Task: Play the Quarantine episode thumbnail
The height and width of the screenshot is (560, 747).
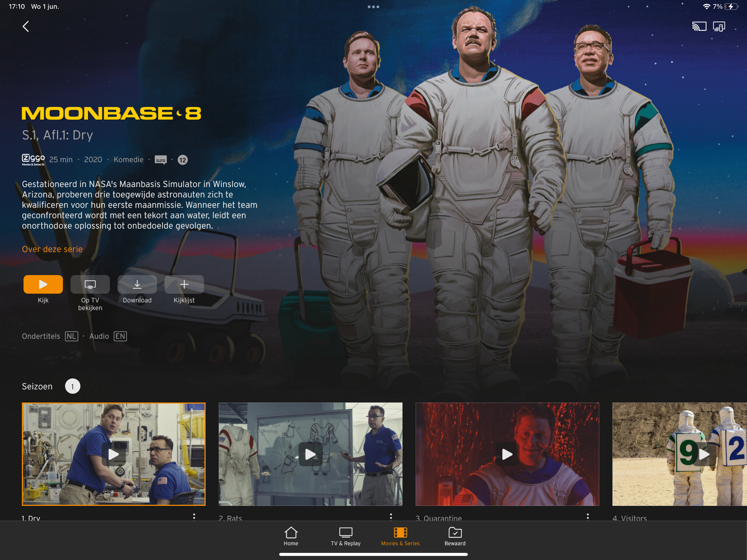Action: 507,454
